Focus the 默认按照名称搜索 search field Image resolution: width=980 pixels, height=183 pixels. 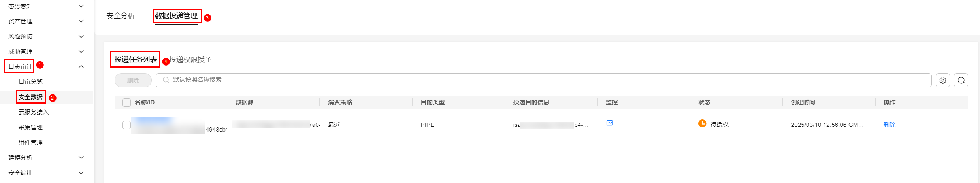[x=544, y=80]
